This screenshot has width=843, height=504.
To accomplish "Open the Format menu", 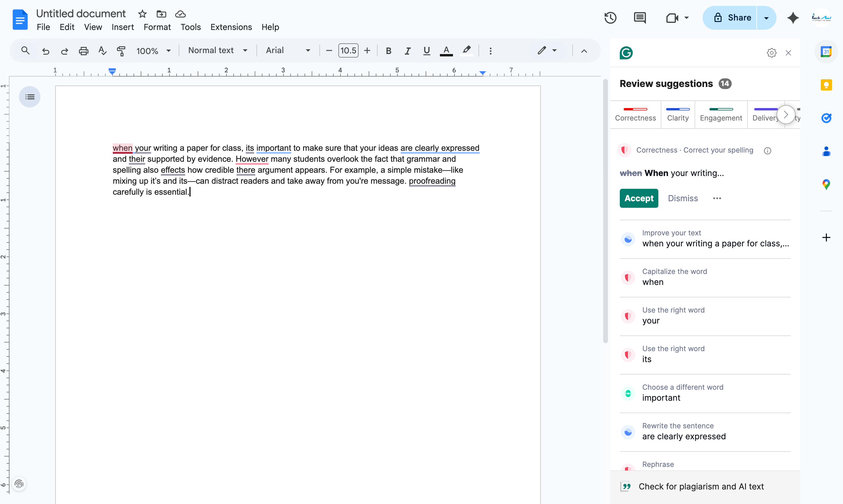I will coord(157,27).
